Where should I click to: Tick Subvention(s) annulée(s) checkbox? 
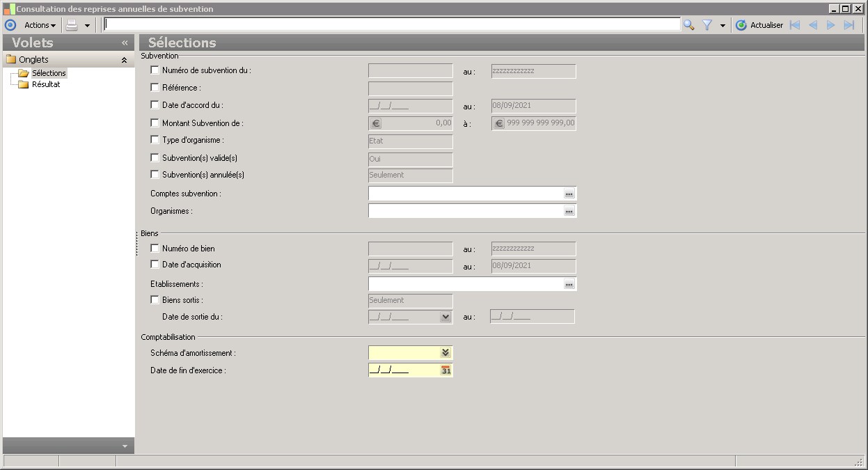click(x=155, y=175)
